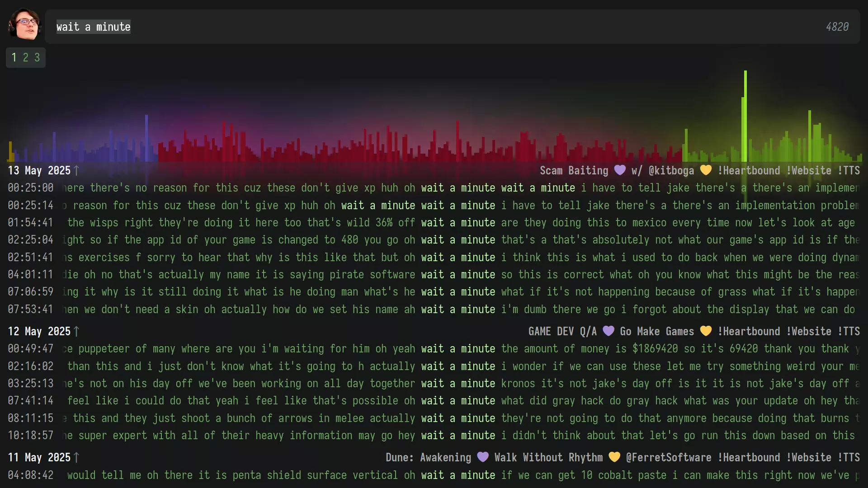The image size is (868, 488).
Task: Select transcript line mentioning 'gray hack'
Action: coord(461,400)
